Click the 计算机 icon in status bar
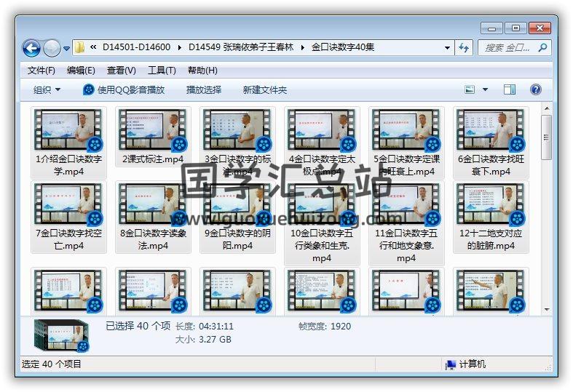This screenshot has width=573, height=392. (x=451, y=364)
